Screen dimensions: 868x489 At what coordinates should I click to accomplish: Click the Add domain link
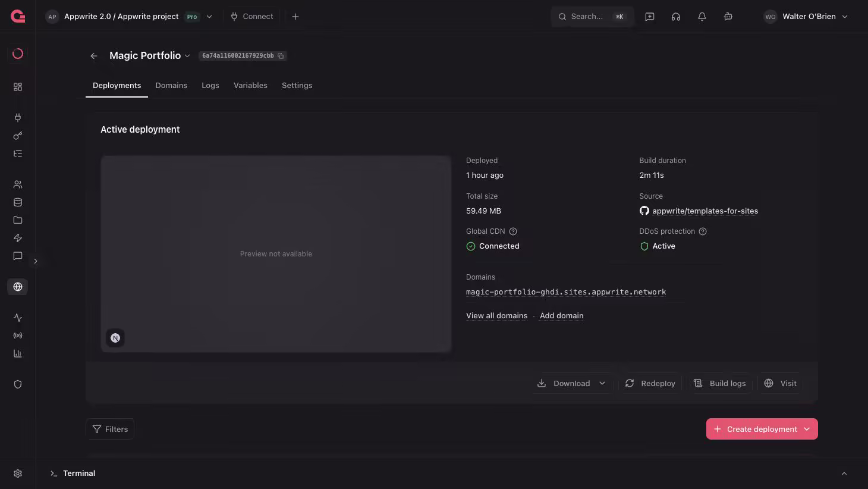[x=562, y=316]
